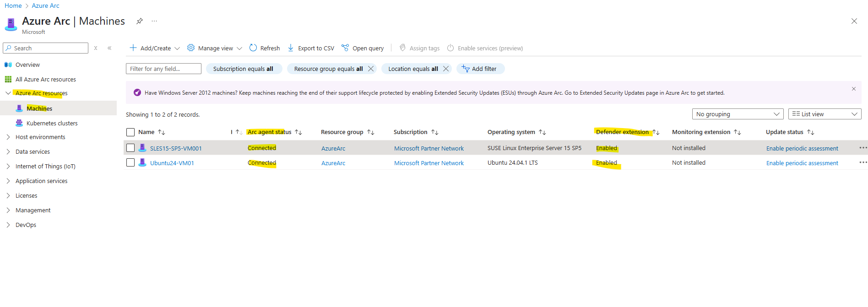
Task: Go to Home breadcrumb
Action: tap(13, 5)
